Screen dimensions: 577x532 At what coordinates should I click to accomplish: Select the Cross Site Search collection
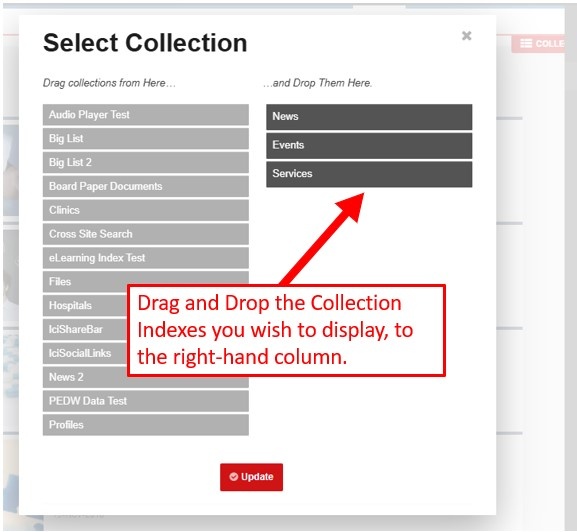click(146, 234)
